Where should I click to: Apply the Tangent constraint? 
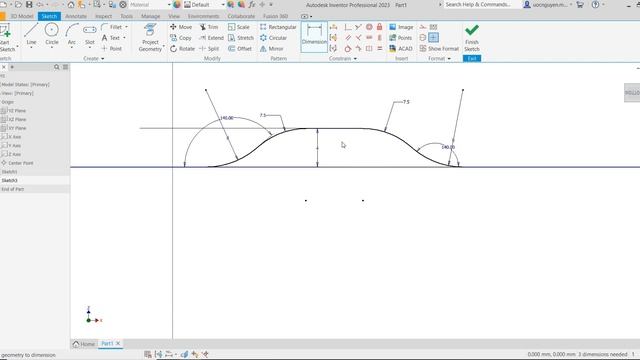click(348, 48)
